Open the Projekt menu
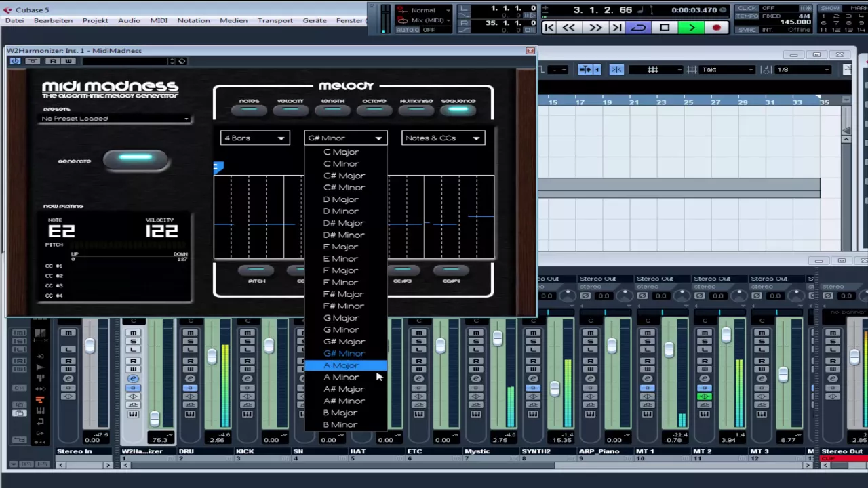This screenshot has height=488, width=868. coord(96,20)
